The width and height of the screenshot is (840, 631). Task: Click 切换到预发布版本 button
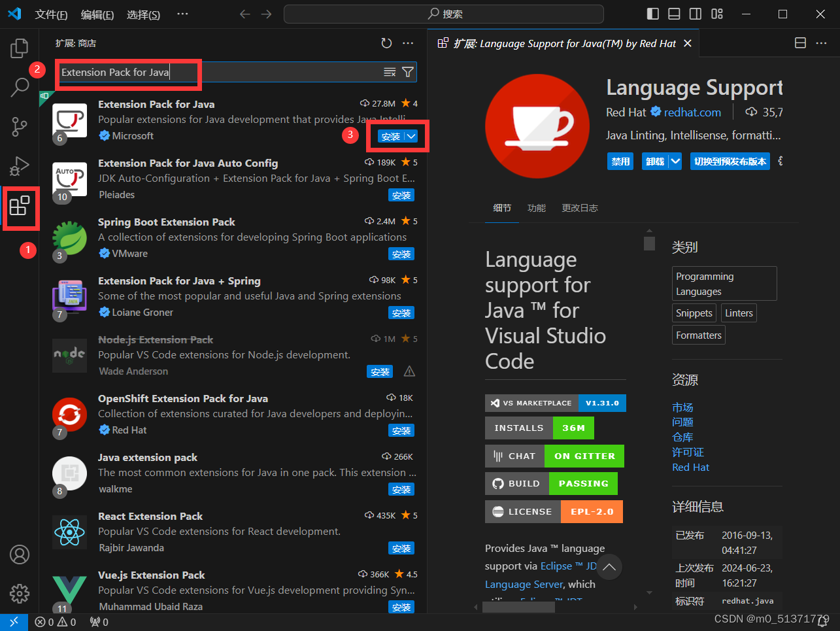(730, 162)
